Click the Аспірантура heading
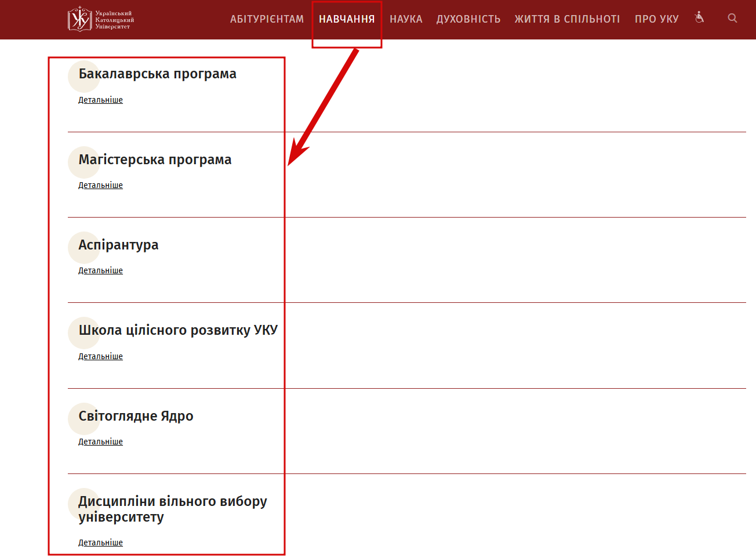The width and height of the screenshot is (756, 557). pyautogui.click(x=118, y=245)
